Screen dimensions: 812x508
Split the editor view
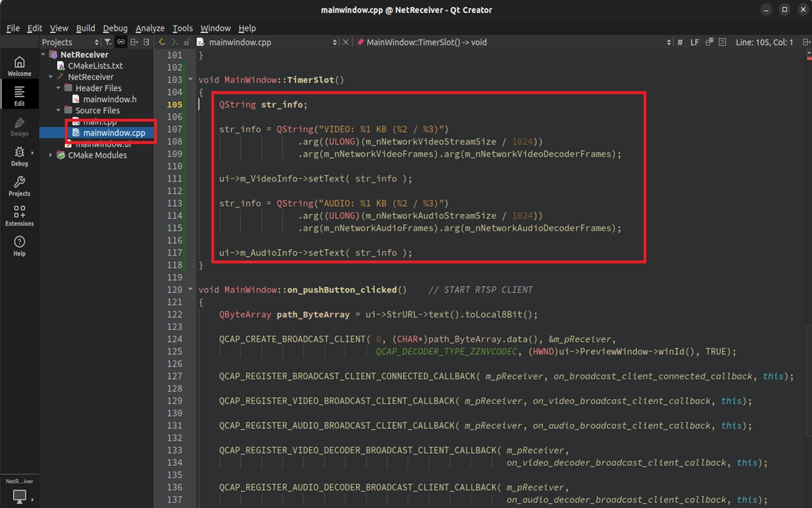(807, 42)
